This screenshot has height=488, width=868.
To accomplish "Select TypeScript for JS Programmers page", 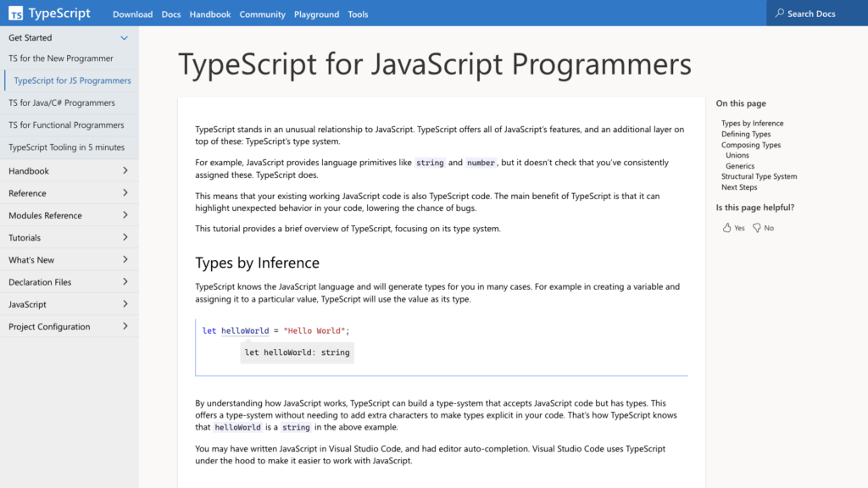I will 72,80.
